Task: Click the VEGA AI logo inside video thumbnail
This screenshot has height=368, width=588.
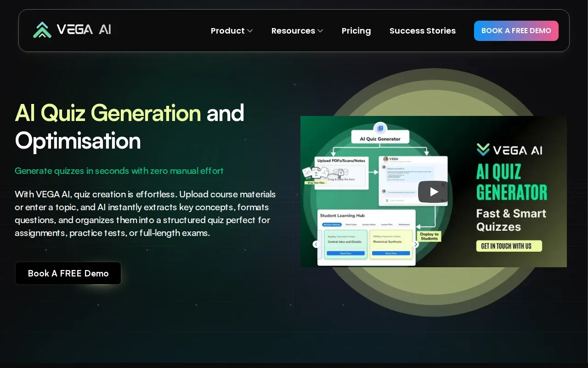Action: tap(509, 149)
